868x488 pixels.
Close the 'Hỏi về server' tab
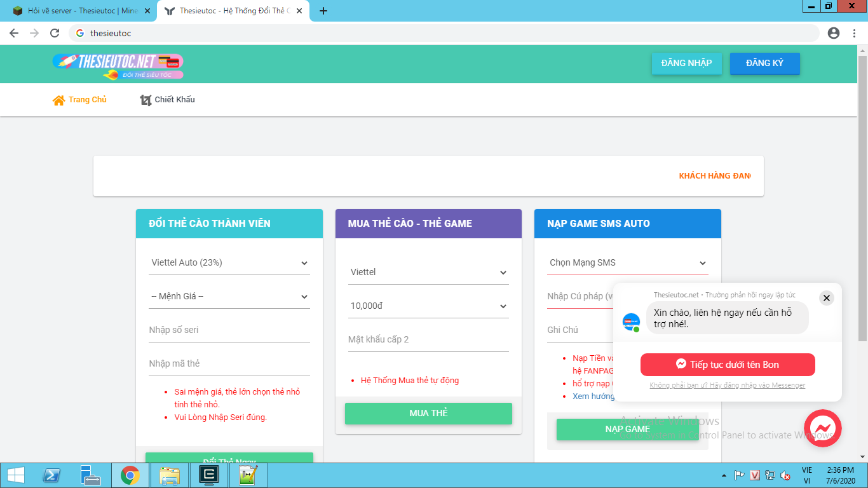pyautogui.click(x=148, y=11)
